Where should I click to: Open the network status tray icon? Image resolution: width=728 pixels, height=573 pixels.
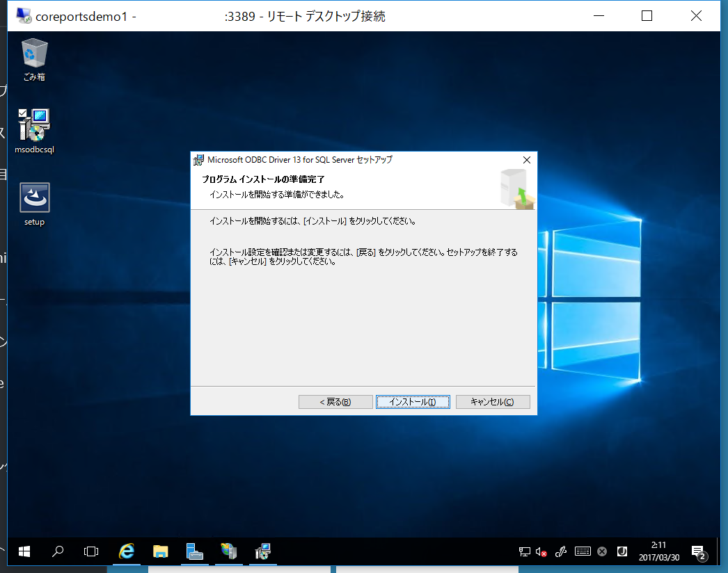[524, 551]
